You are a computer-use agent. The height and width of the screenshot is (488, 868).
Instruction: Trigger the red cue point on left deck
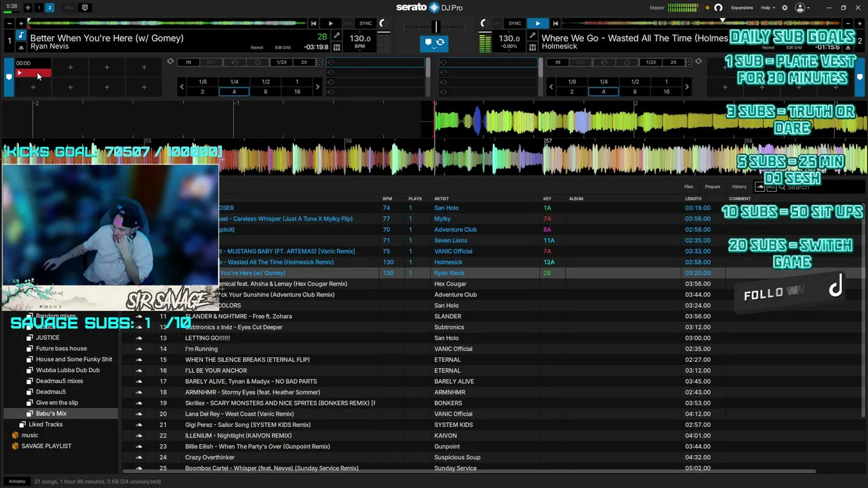(33, 73)
